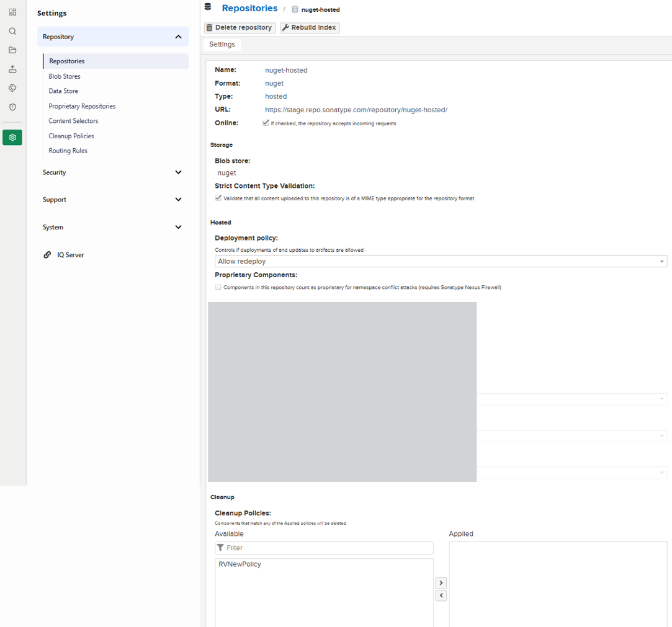The height and width of the screenshot is (627, 672).
Task: Open the browse folder icon in left rail
Action: 12,50
